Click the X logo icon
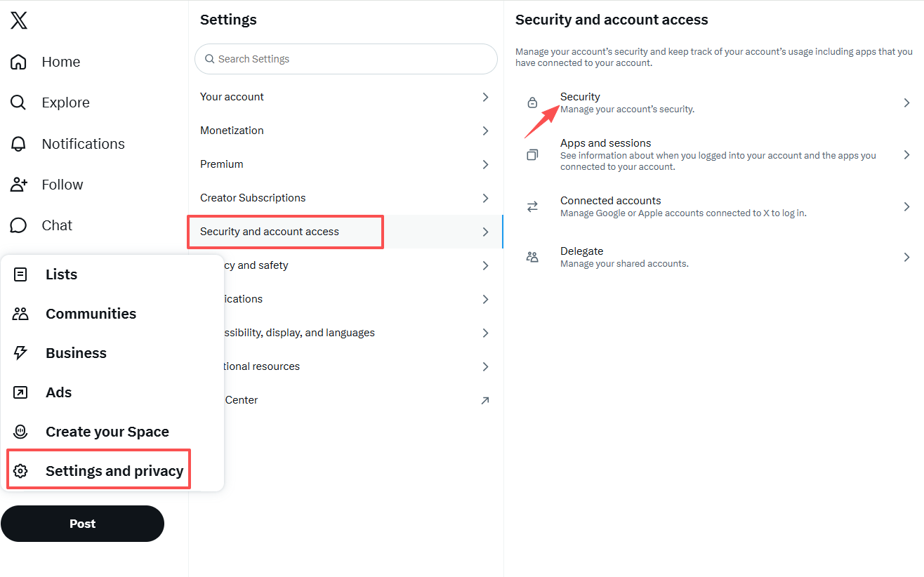The width and height of the screenshot is (924, 577). click(x=19, y=21)
